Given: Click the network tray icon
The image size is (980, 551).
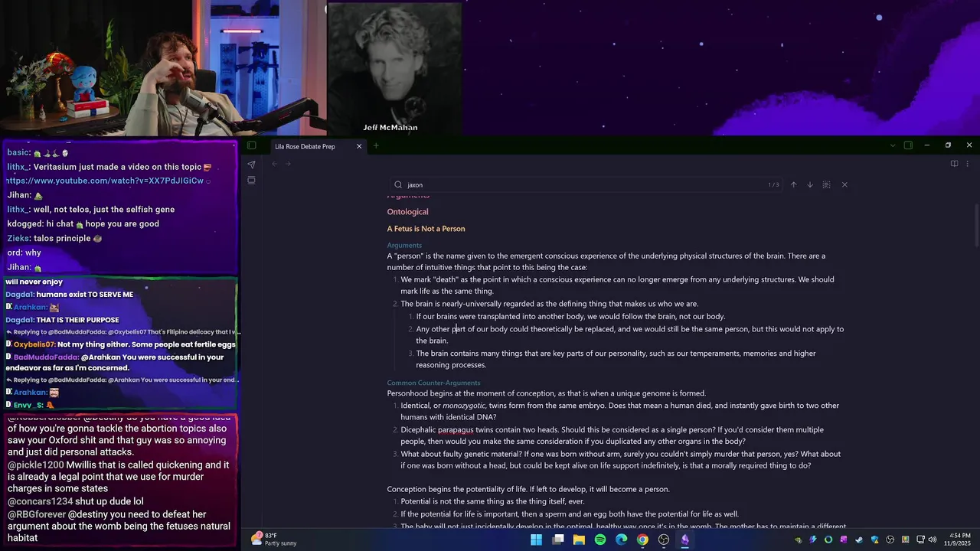Looking at the screenshot, I should pos(920,540).
